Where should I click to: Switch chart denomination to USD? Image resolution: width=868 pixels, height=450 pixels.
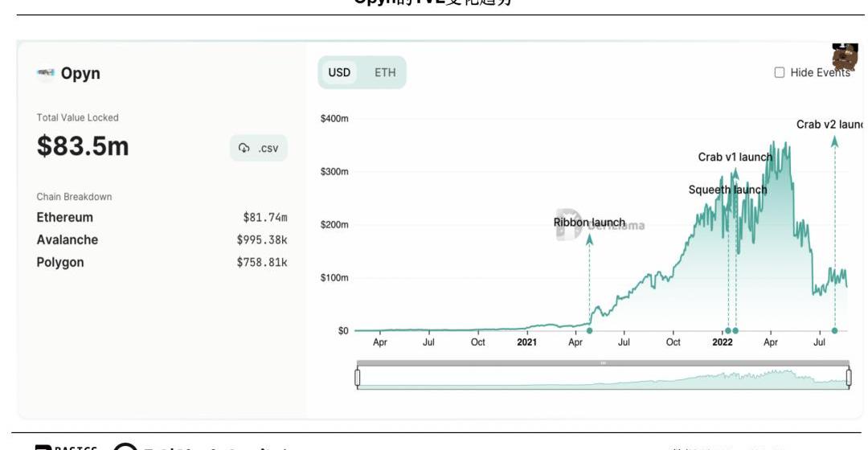(x=339, y=72)
